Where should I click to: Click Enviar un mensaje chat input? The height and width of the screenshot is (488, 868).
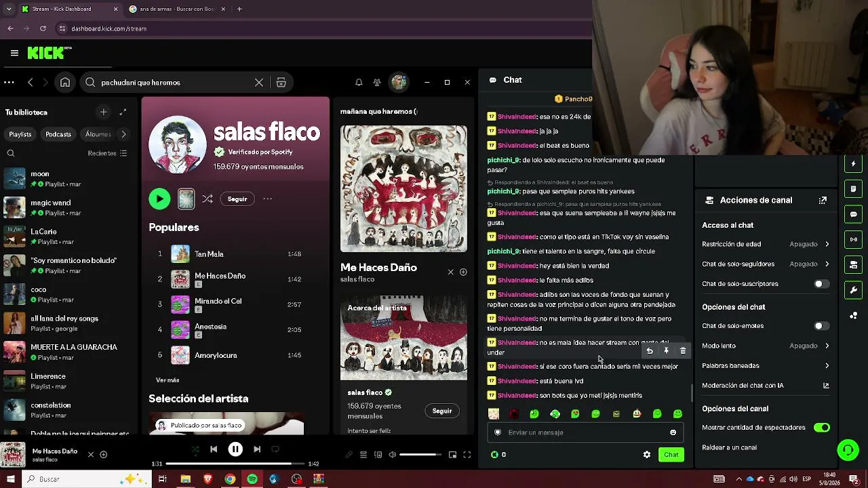click(586, 432)
